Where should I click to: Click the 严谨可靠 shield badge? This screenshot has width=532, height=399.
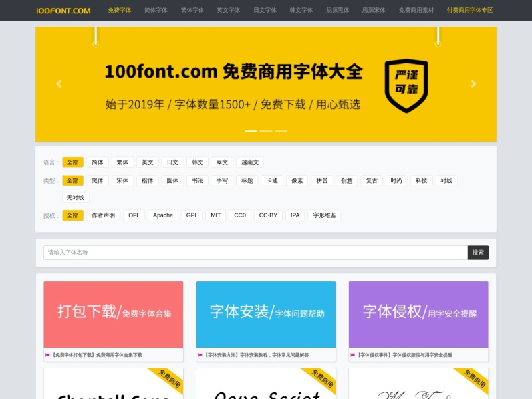[406, 86]
